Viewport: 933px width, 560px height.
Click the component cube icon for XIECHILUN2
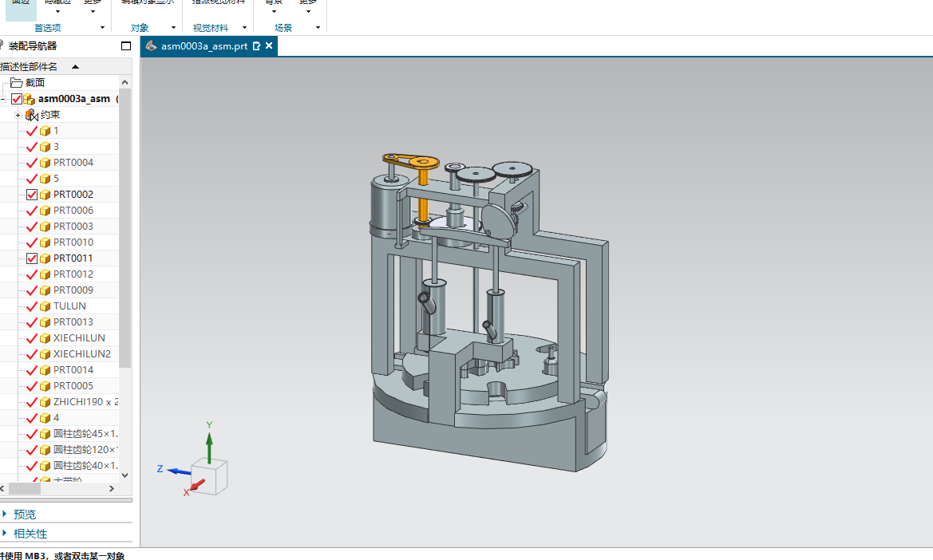(x=45, y=354)
